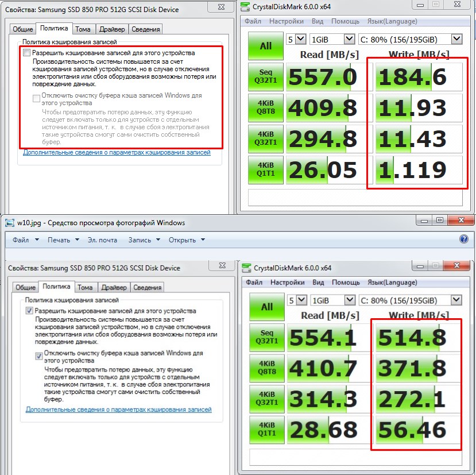The height and width of the screenshot is (475, 476).
Task: Click empty comment field below the 56.46 write result
Action: 355,457
